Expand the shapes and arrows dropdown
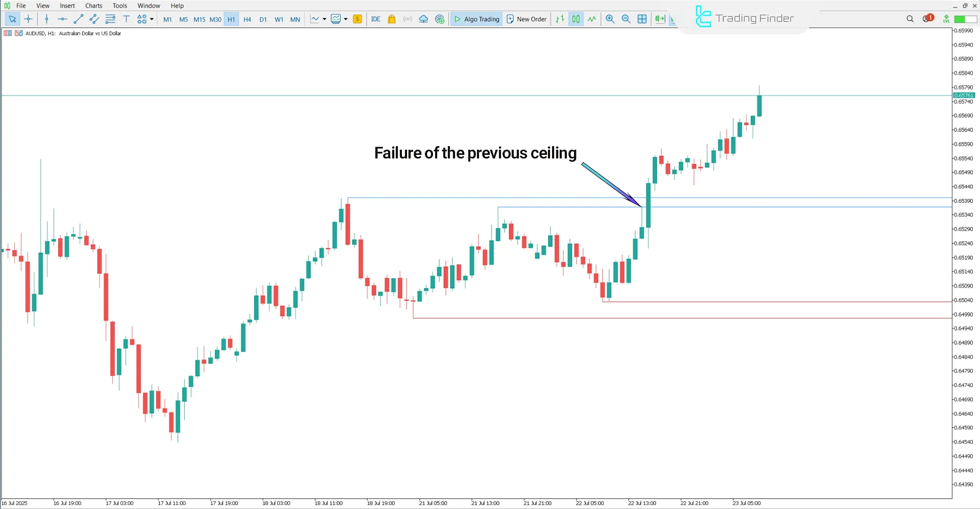Image resolution: width=980 pixels, height=509 pixels. 152,19
